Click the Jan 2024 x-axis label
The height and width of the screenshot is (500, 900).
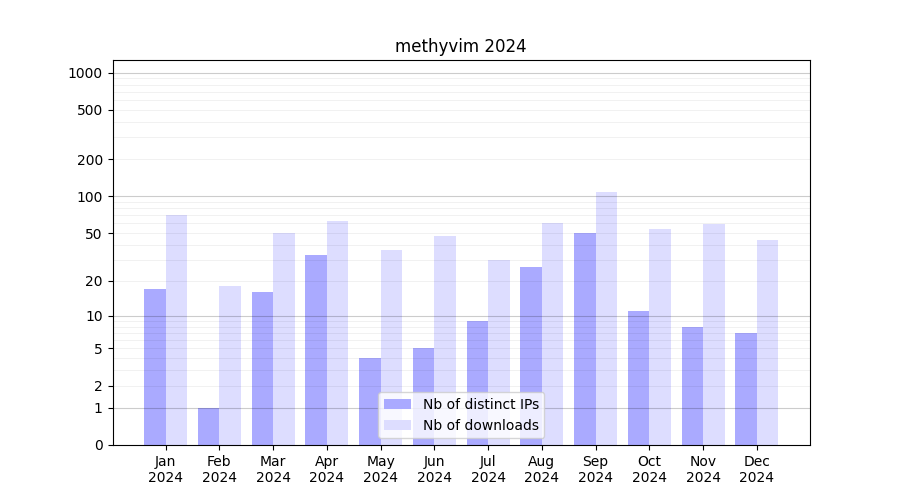pos(166,469)
